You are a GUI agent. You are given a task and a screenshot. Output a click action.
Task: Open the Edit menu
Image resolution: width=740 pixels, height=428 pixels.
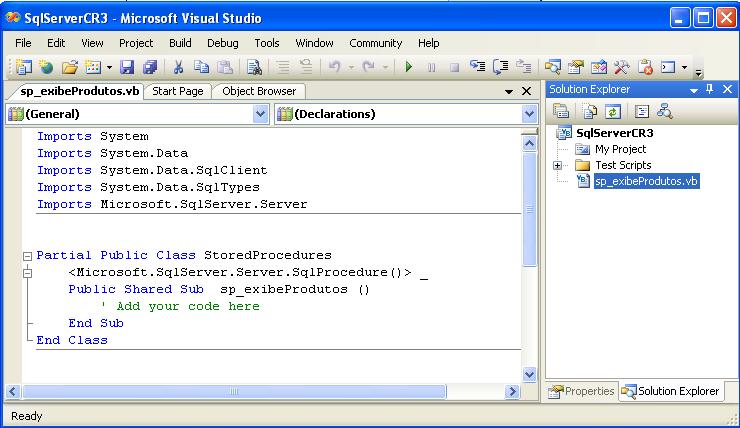click(x=56, y=43)
